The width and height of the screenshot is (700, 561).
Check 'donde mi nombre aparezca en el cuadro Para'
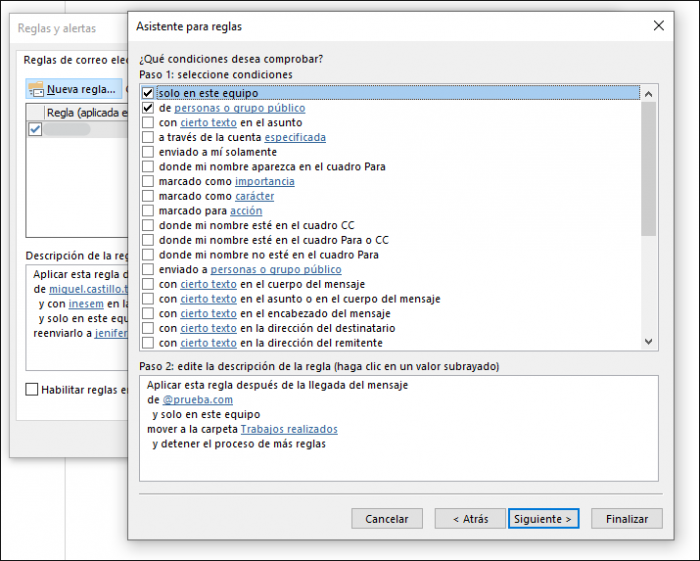click(x=148, y=166)
